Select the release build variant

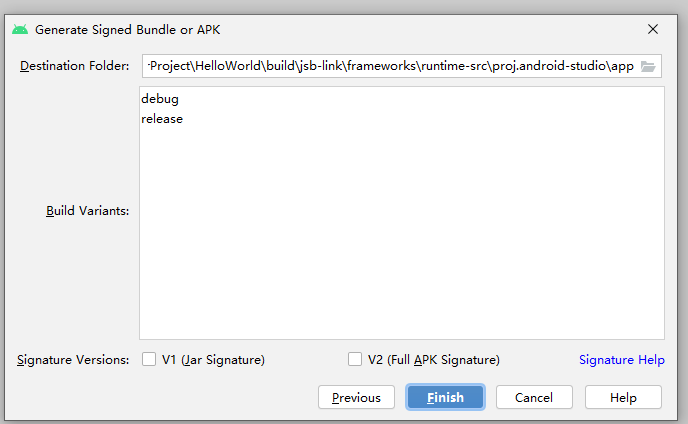click(162, 119)
